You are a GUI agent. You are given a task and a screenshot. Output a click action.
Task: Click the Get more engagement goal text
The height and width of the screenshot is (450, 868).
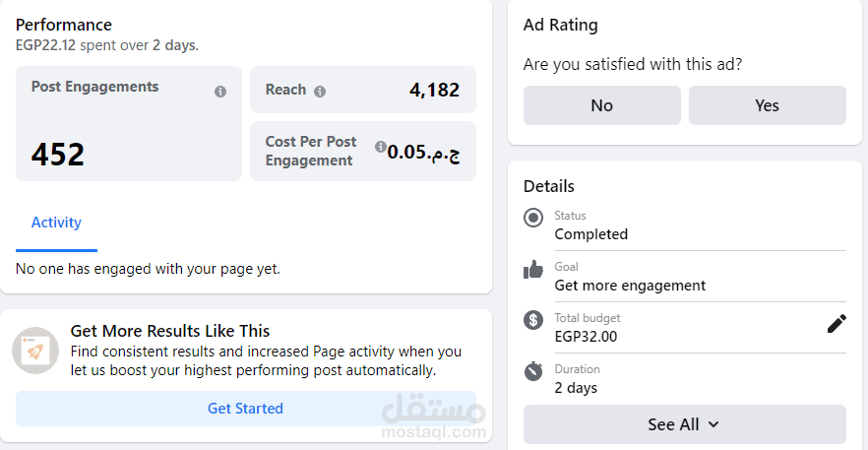pos(630,286)
